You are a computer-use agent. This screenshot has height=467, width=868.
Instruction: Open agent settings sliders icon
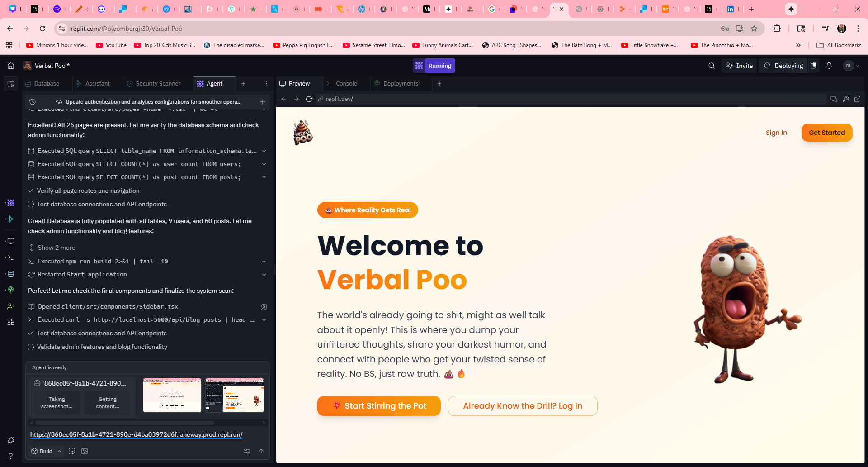(x=247, y=451)
